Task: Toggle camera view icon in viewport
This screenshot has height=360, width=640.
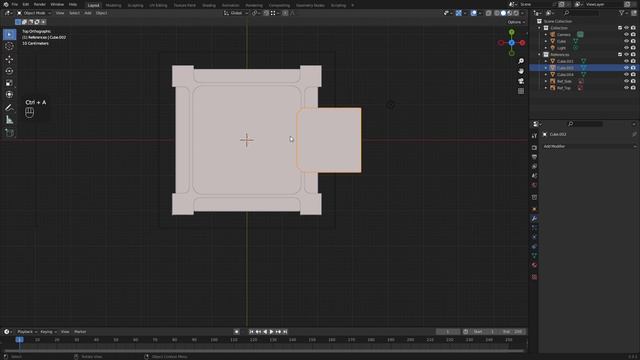Action: pyautogui.click(x=521, y=81)
